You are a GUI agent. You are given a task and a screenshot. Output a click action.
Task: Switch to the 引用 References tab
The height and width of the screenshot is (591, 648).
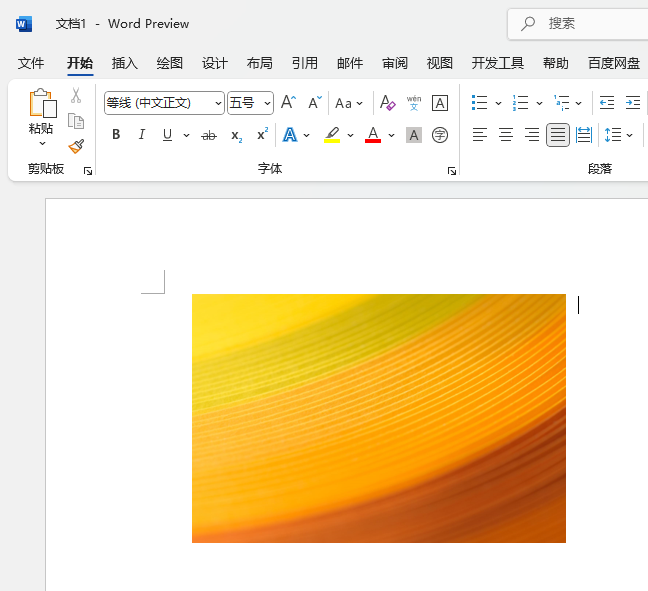pyautogui.click(x=305, y=63)
